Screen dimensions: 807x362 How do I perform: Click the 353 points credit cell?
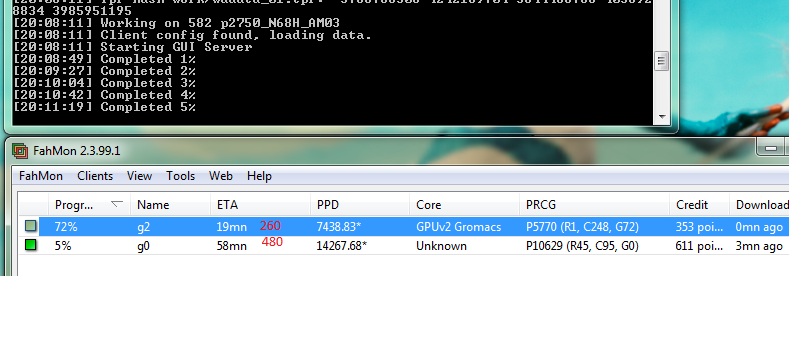pos(699,227)
